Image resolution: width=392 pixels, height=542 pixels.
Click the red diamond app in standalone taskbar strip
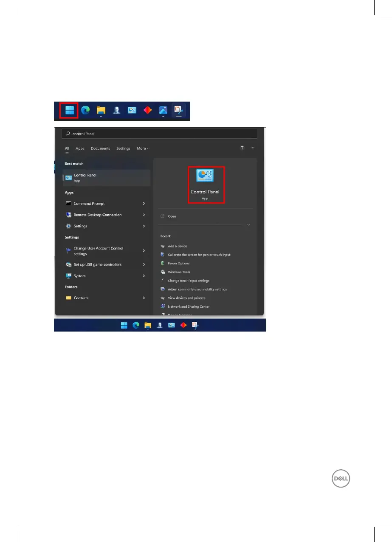[x=147, y=111]
